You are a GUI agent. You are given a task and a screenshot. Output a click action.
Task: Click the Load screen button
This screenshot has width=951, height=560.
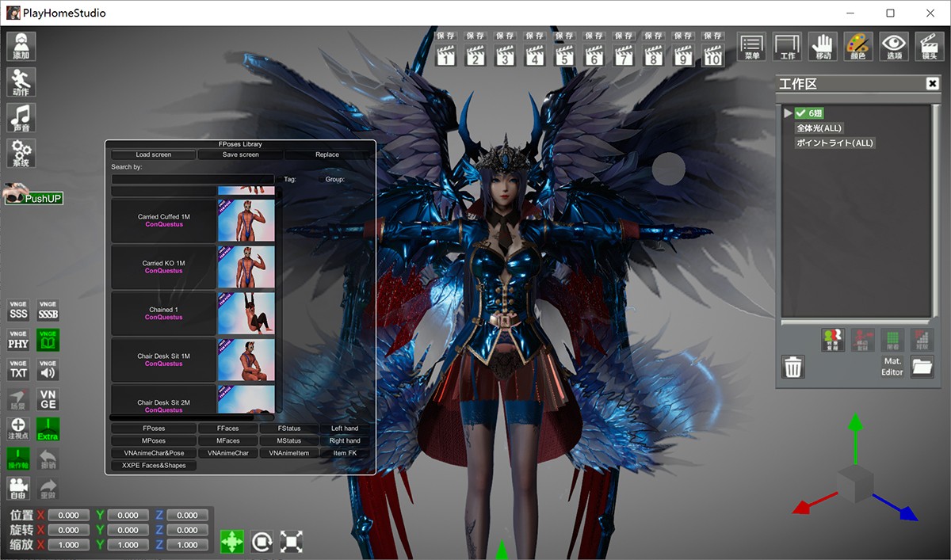click(154, 154)
